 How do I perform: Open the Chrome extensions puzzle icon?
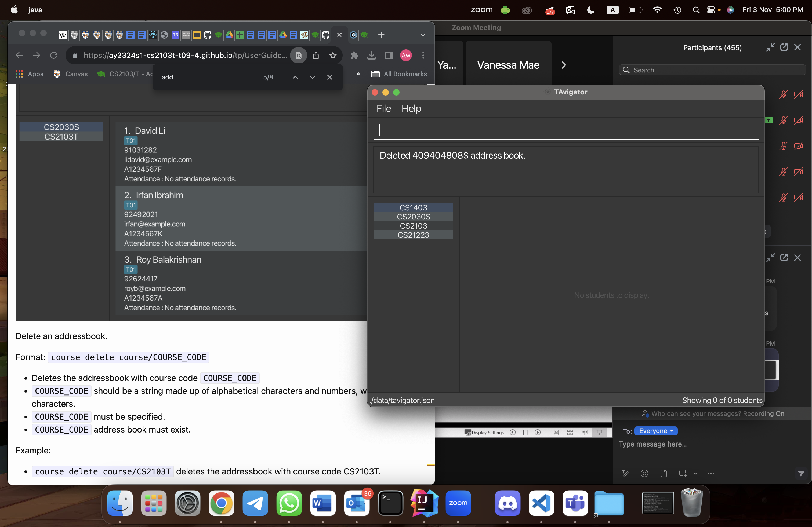tap(354, 55)
